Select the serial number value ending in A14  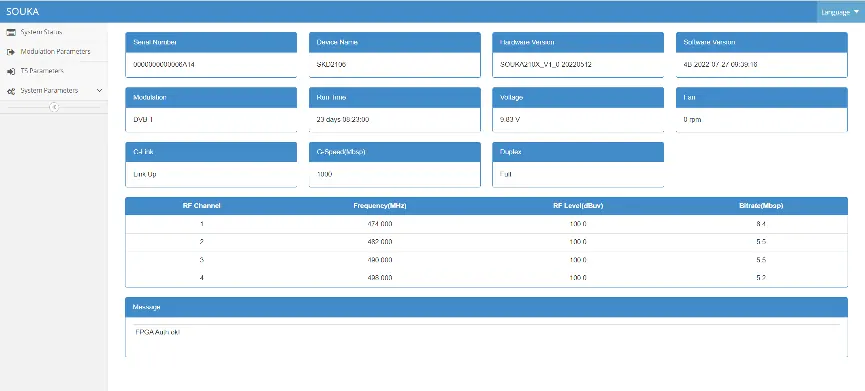point(164,65)
